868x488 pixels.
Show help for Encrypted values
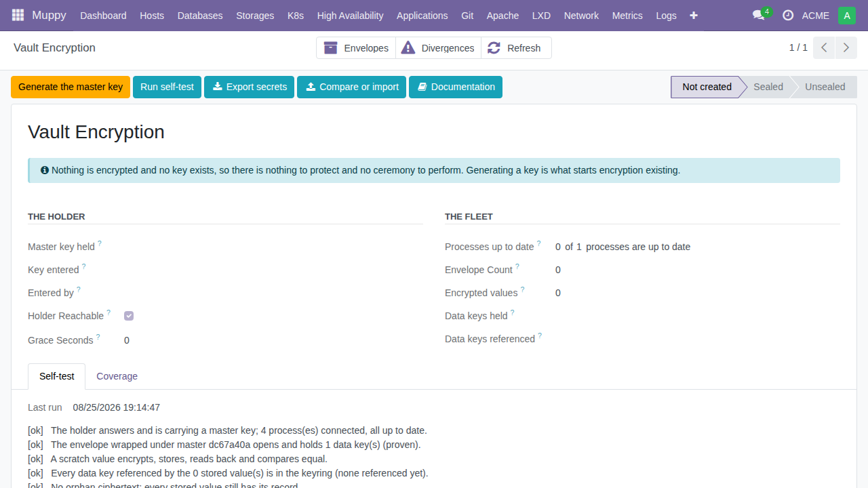523,289
